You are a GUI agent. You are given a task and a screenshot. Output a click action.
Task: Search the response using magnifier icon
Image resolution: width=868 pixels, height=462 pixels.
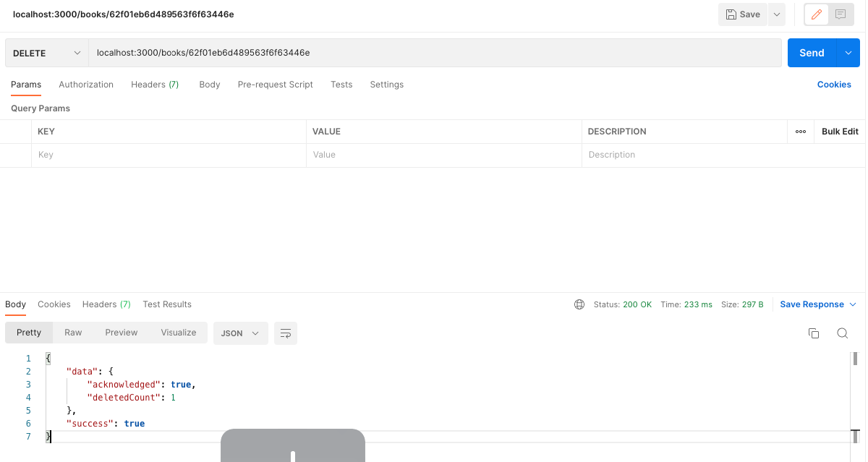pos(842,333)
